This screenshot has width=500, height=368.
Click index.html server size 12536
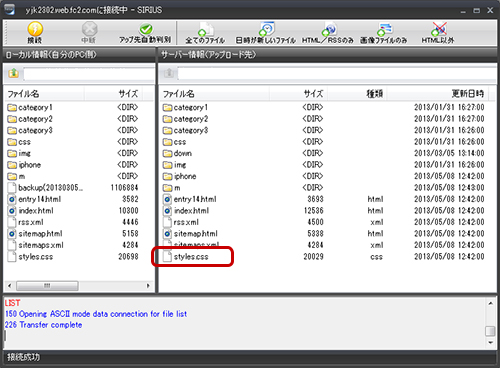(x=313, y=211)
